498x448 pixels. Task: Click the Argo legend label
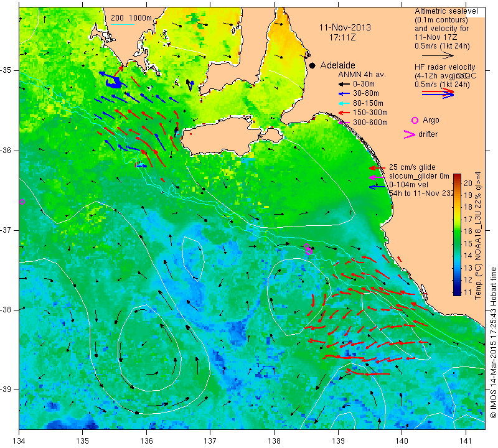[431, 120]
